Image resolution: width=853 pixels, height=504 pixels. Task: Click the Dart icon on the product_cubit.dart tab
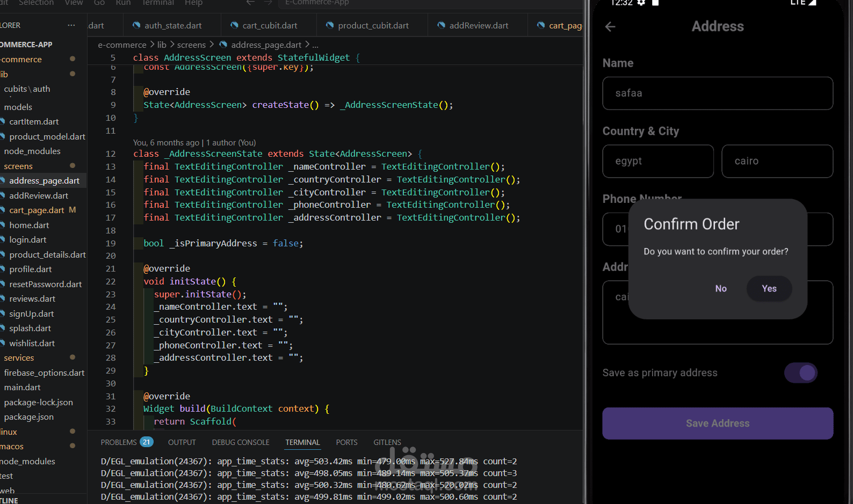(330, 25)
